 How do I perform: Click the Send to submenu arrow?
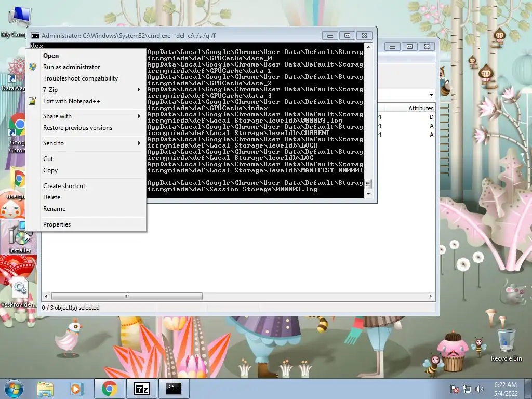tap(139, 143)
